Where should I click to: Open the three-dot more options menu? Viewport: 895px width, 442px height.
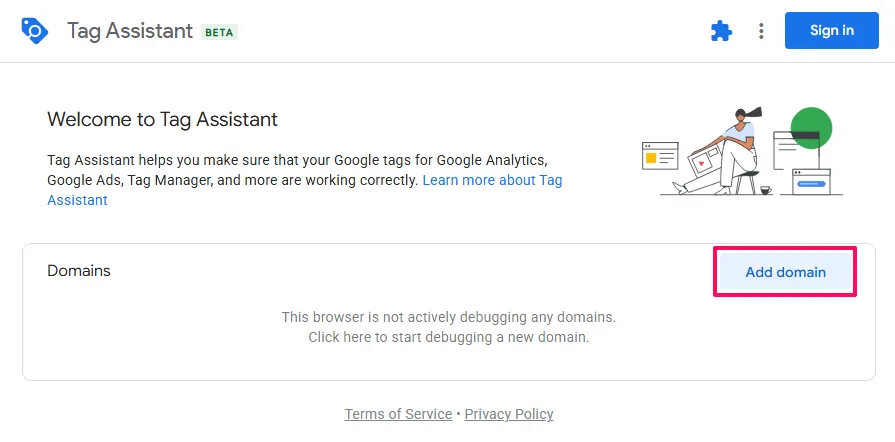click(761, 31)
